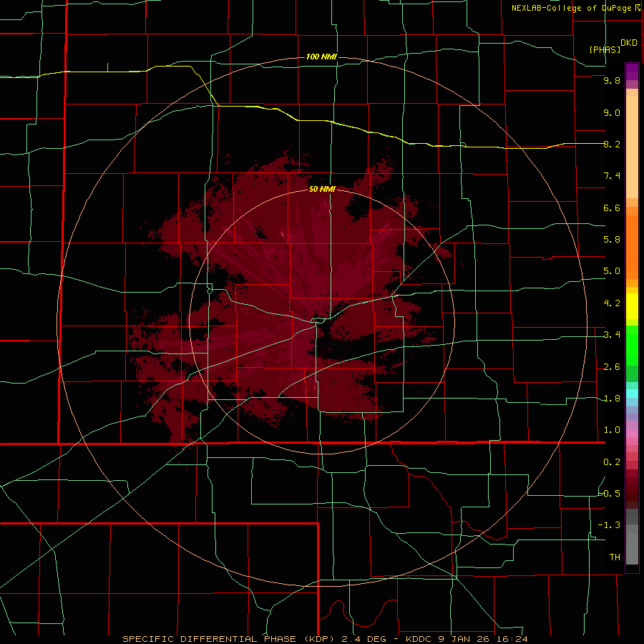Click the 9.8 scale value
This screenshot has width=644, height=644.
click(x=612, y=80)
